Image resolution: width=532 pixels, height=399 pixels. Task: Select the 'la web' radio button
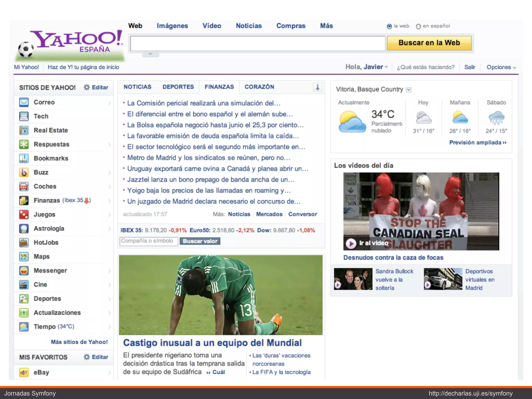coord(389,26)
